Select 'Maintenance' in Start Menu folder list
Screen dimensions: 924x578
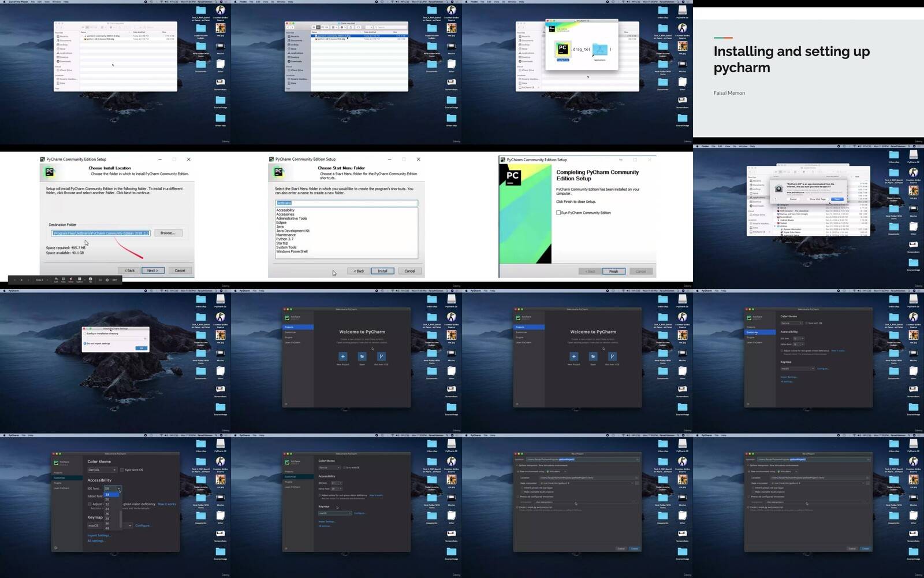pos(286,235)
